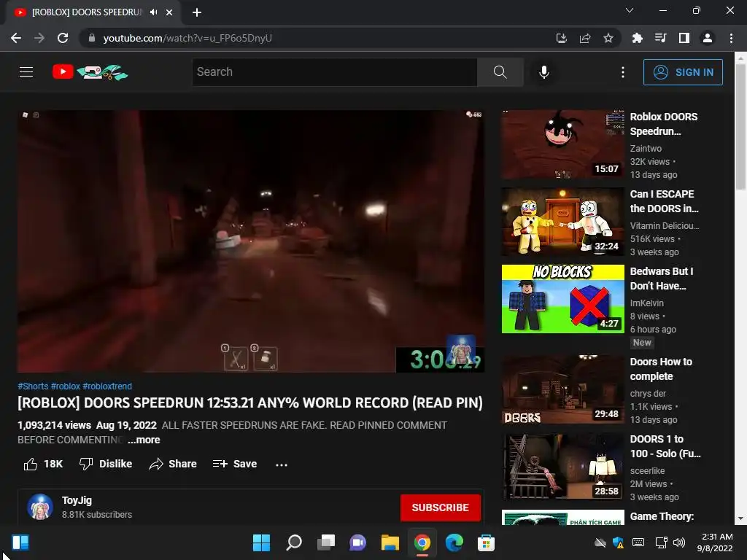The image size is (747, 560).
Task: Expand the description with ...more
Action: click(144, 440)
